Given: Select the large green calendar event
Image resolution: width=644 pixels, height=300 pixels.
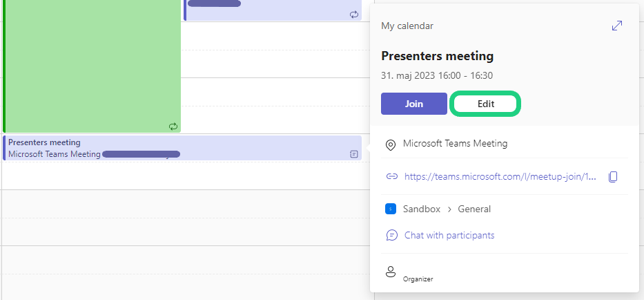Looking at the screenshot, I should (x=92, y=62).
